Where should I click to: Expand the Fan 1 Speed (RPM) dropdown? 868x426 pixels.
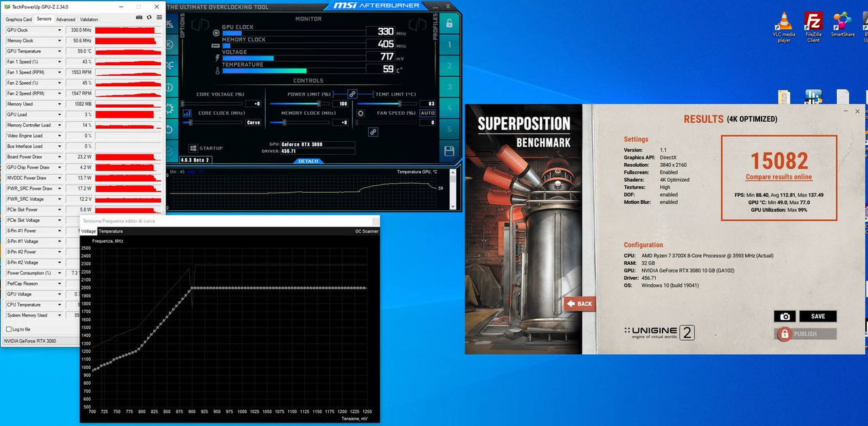(x=60, y=72)
